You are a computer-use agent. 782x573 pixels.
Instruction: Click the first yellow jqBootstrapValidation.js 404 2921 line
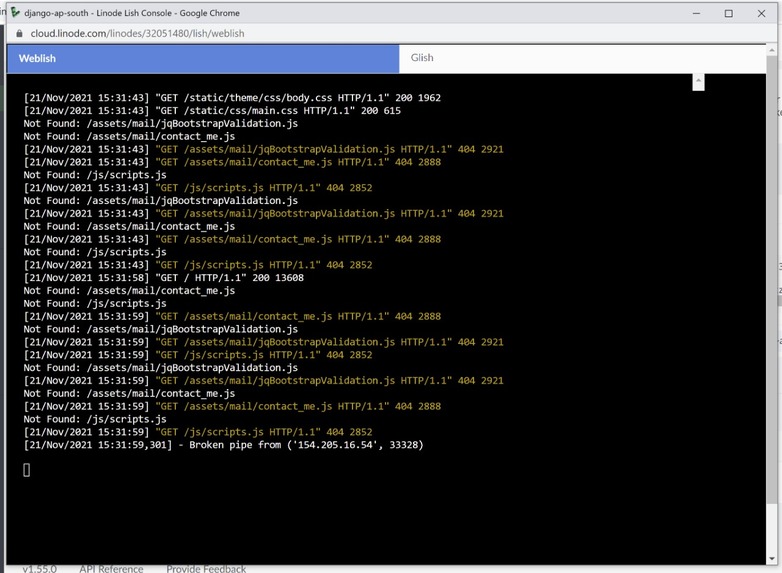pyautogui.click(x=263, y=149)
